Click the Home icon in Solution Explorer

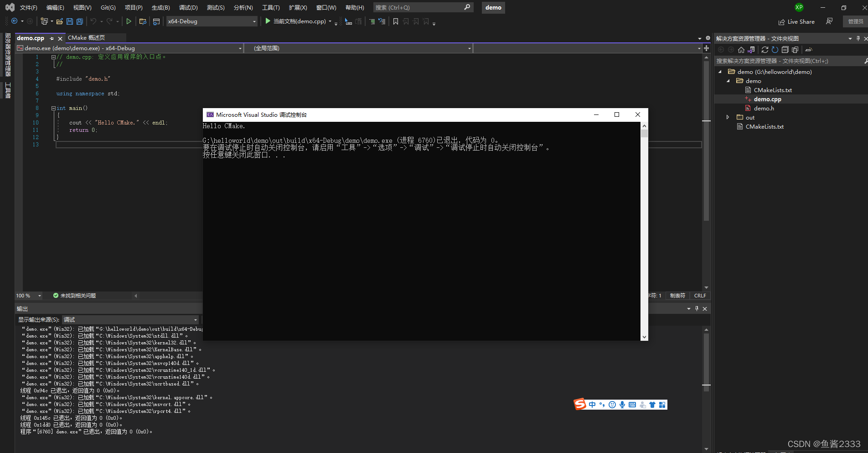coord(741,50)
